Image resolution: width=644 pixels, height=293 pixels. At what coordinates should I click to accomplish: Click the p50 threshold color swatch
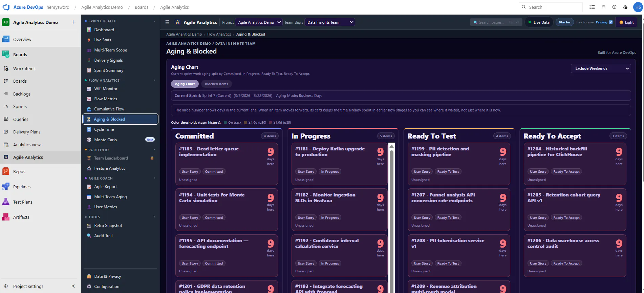(x=245, y=123)
